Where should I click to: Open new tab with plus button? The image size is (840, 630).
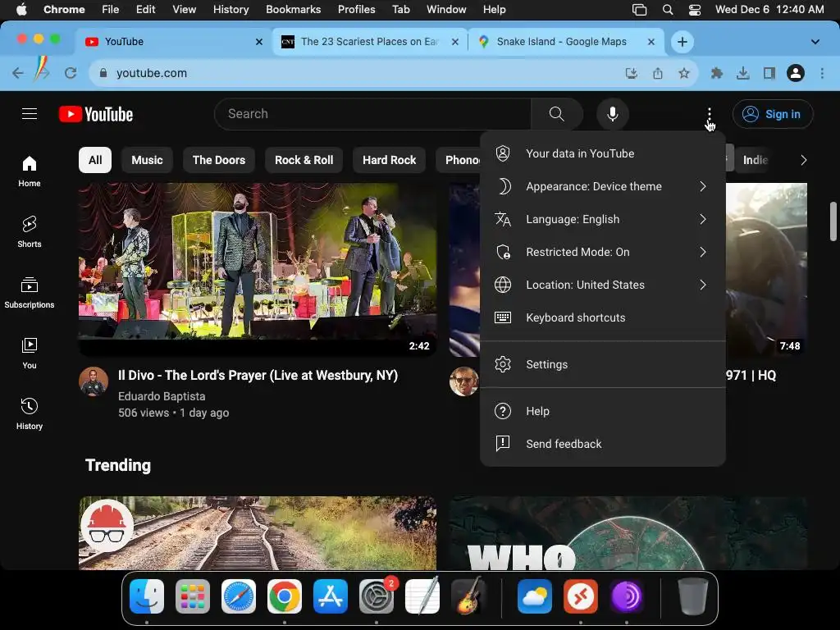pyautogui.click(x=682, y=42)
